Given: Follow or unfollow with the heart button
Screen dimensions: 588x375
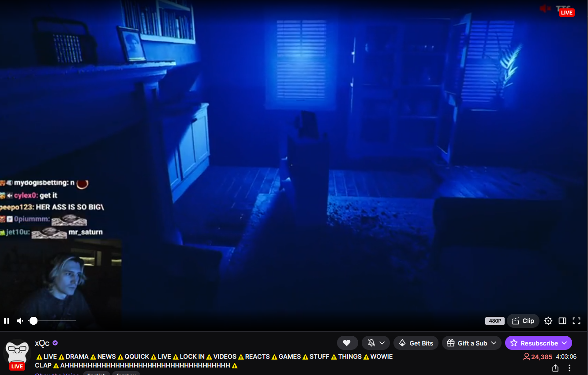Looking at the screenshot, I should pyautogui.click(x=347, y=343).
